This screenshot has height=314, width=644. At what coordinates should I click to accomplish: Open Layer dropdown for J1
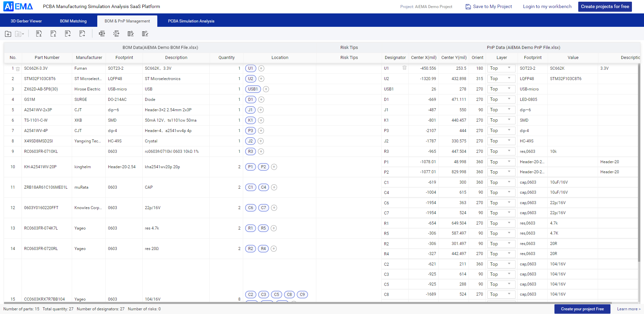(501, 110)
